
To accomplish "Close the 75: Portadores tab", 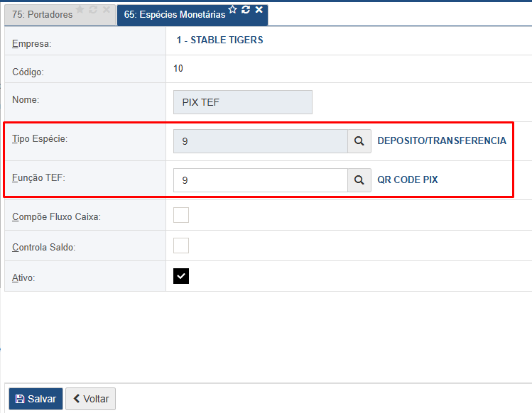I will 107,9.
